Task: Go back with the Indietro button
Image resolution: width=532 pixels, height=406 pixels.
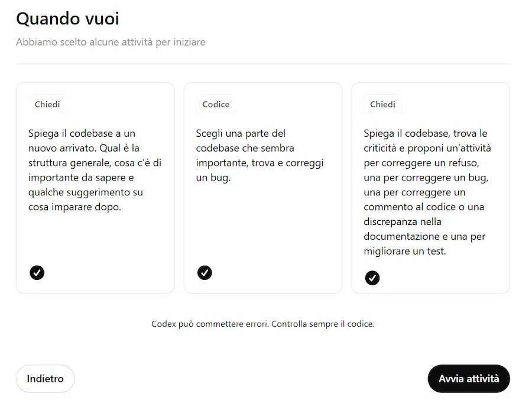Action: [45, 379]
